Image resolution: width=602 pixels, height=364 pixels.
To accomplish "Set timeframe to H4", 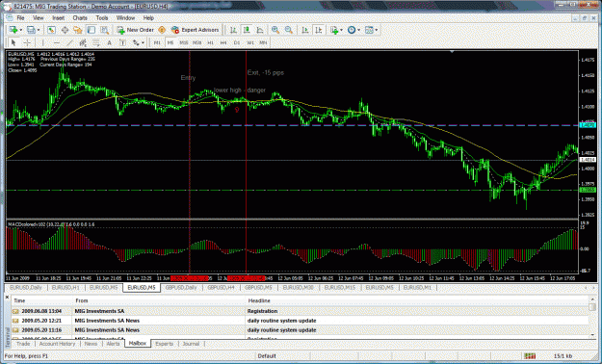I will point(223,42).
